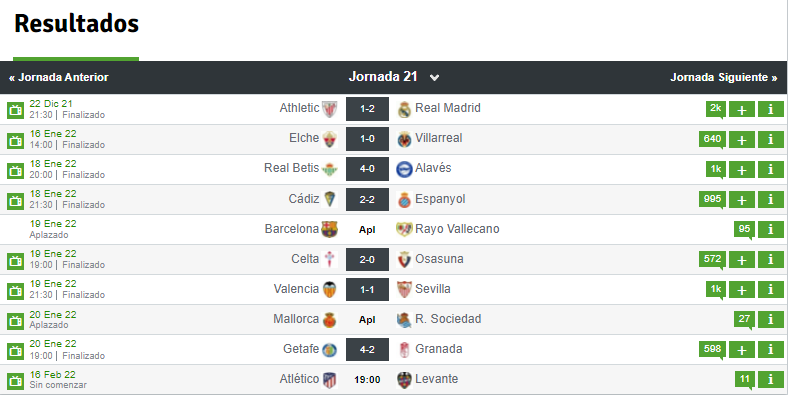Expand plus on Cádiz vs Espanyol row
The width and height of the screenshot is (788, 395).
(x=742, y=200)
